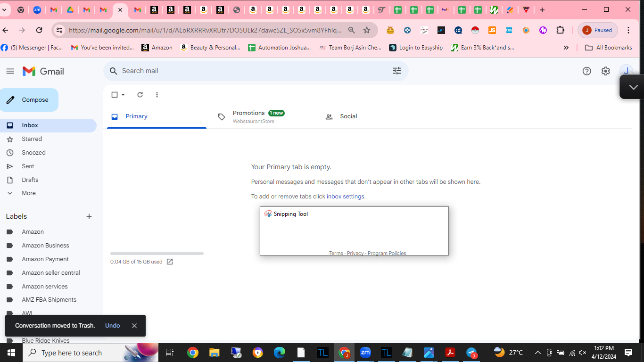View site information icon in address bar
Screen dimensions: 644x362
[59, 30]
